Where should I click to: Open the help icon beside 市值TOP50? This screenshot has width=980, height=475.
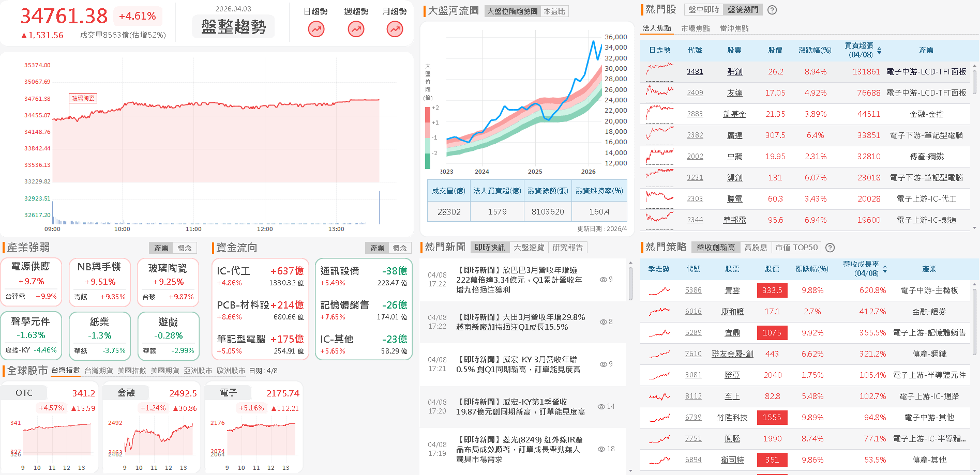[x=830, y=248]
